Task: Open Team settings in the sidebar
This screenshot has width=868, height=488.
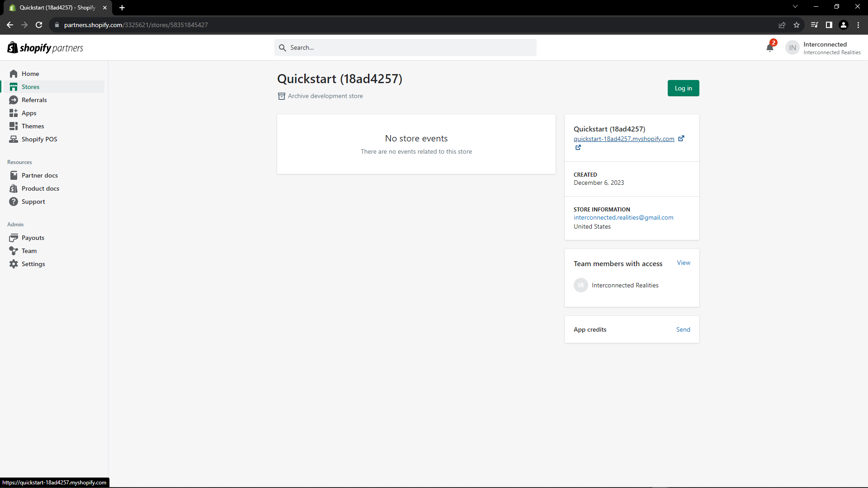Action: click(x=28, y=250)
